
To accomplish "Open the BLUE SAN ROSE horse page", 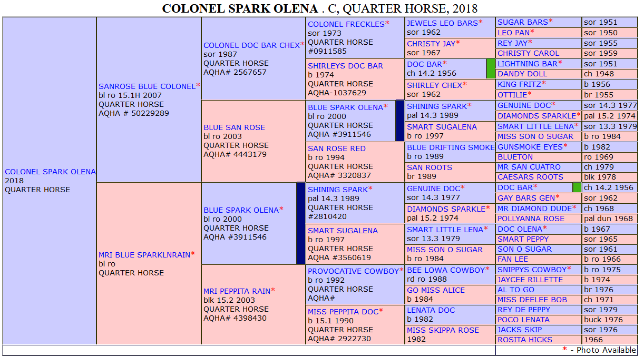I will coord(234,127).
